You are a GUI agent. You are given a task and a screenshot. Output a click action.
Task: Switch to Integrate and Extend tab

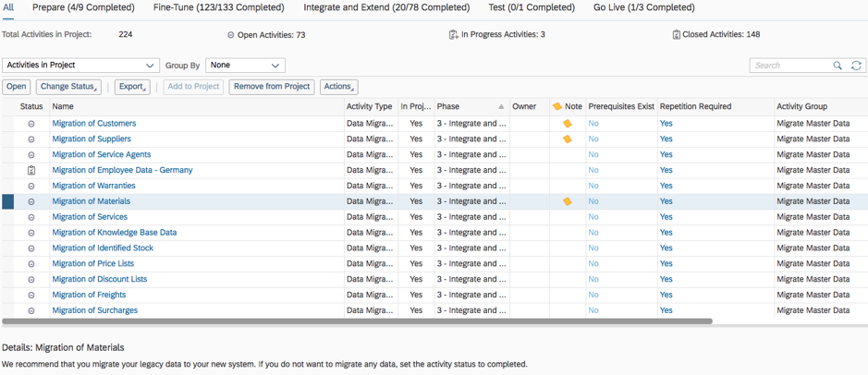pyautogui.click(x=386, y=7)
